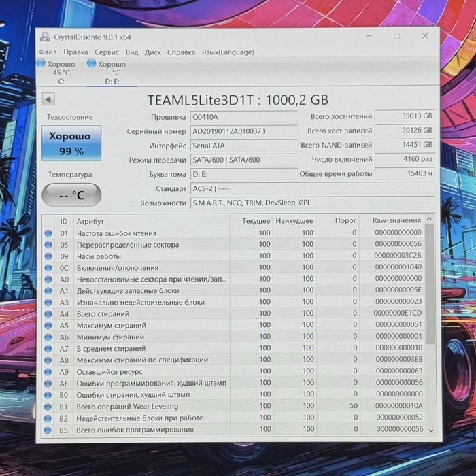Click status icon for attribute A0 row
The height and width of the screenshot is (476, 476).
pyautogui.click(x=48, y=279)
